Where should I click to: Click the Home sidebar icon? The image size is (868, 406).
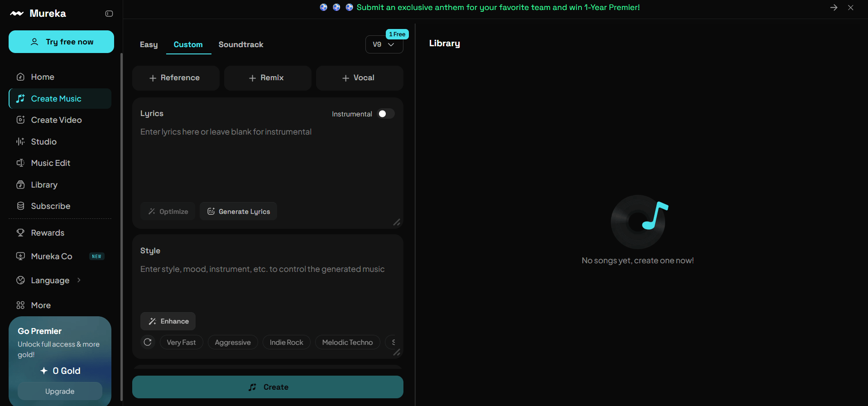click(20, 77)
